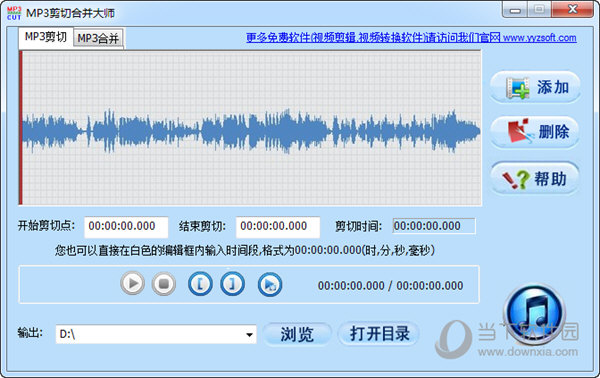Click the 打开目录 open folder button
This screenshot has height=378, width=600.
tap(379, 334)
